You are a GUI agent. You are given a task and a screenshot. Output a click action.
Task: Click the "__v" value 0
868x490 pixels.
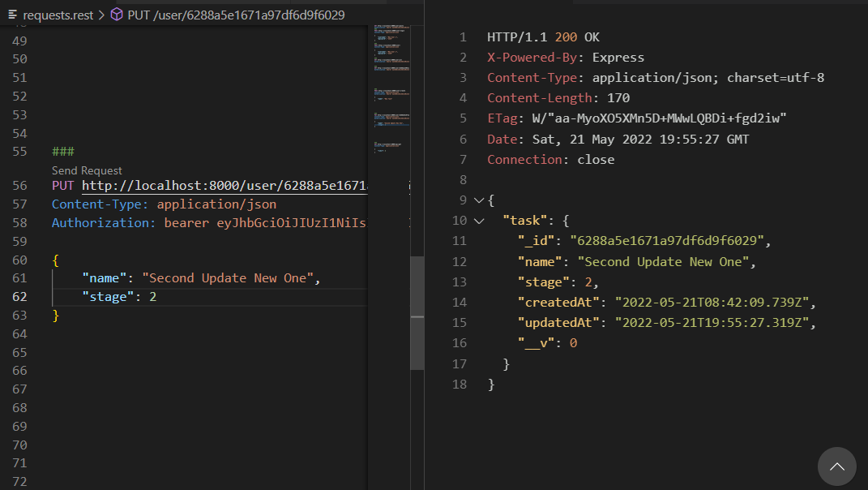click(x=574, y=343)
